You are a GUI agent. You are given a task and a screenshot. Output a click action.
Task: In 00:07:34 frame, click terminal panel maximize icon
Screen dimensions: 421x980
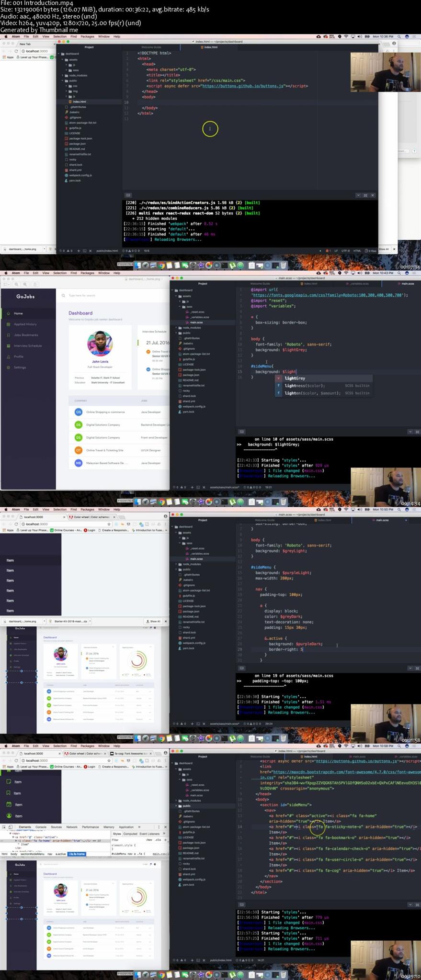click(365, 195)
